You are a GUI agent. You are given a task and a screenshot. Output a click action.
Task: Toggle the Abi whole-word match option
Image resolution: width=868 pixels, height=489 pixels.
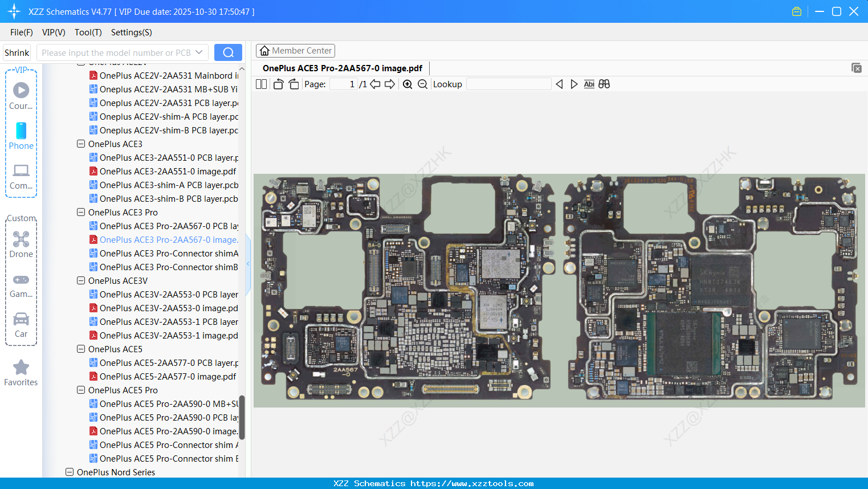(x=589, y=84)
